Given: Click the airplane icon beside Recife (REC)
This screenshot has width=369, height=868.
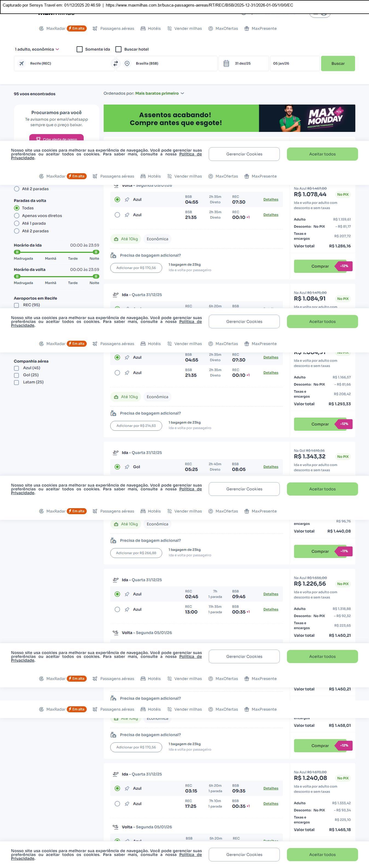Looking at the screenshot, I should [22, 63].
